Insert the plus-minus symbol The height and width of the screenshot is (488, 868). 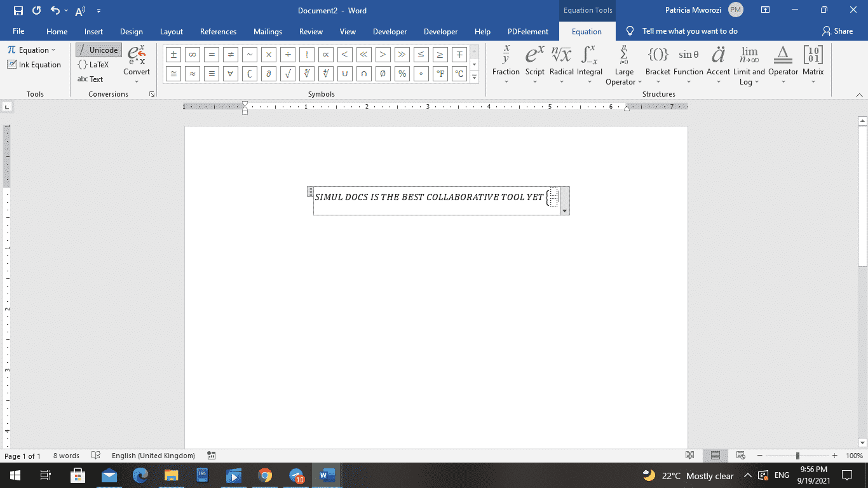pyautogui.click(x=173, y=55)
